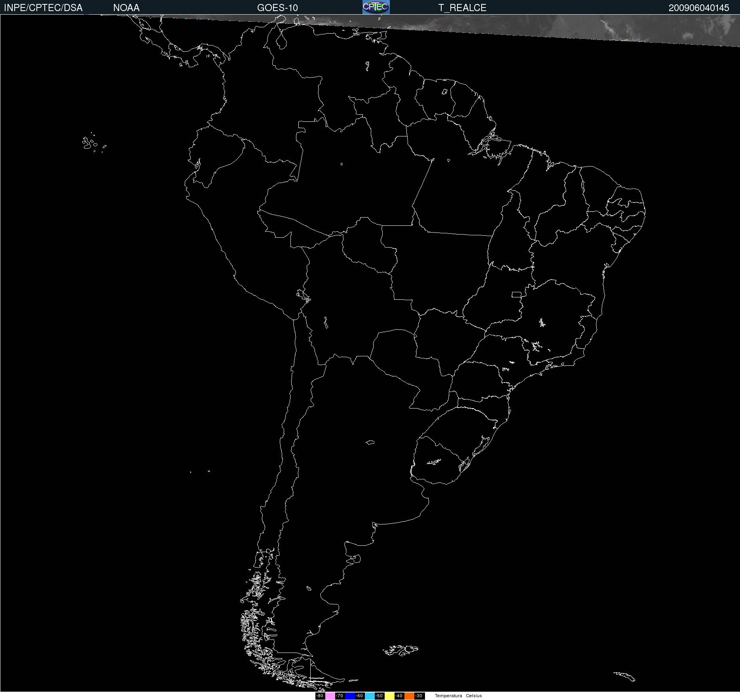The image size is (740, 700).
Task: Click the orange legend color swatch
Action: (409, 696)
